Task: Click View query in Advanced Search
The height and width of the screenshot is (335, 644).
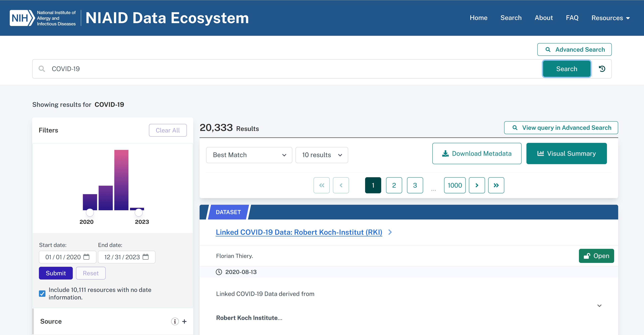Action: pos(561,128)
